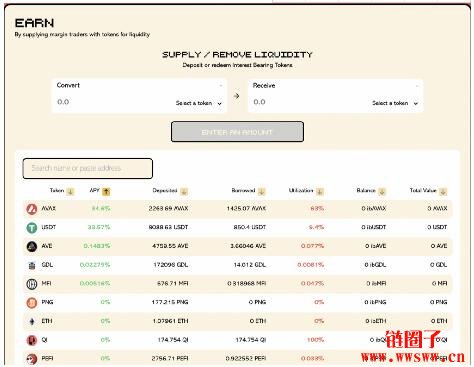Viewport: 474px width, 367px height.
Task: Select the GDL token row
Action: (237, 265)
